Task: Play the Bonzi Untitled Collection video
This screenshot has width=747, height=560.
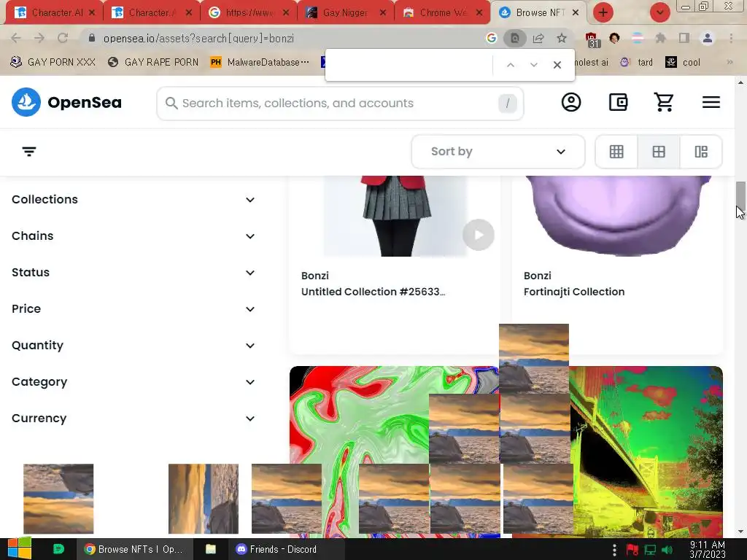Action: click(x=479, y=235)
